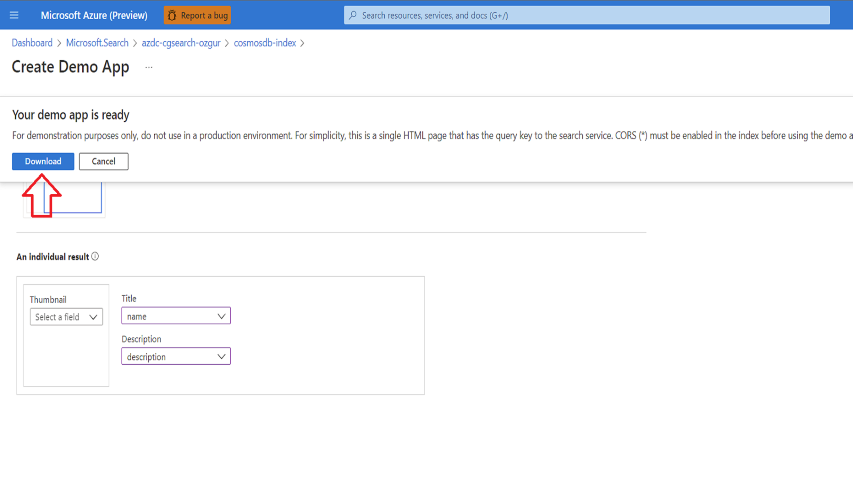Image resolution: width=853 pixels, height=480 pixels.
Task: Open the ellipsis menu beside Create Demo App
Action: 149,67
